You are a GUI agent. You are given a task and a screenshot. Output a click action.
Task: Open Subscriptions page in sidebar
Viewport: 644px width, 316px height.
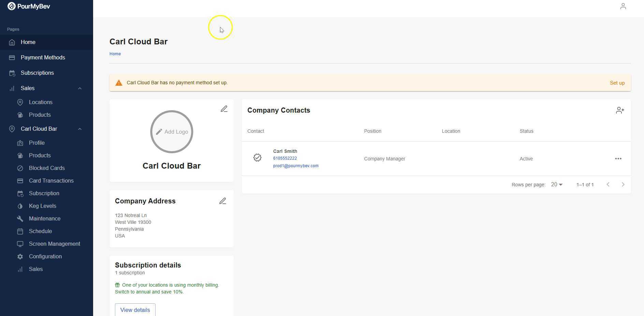click(46, 73)
